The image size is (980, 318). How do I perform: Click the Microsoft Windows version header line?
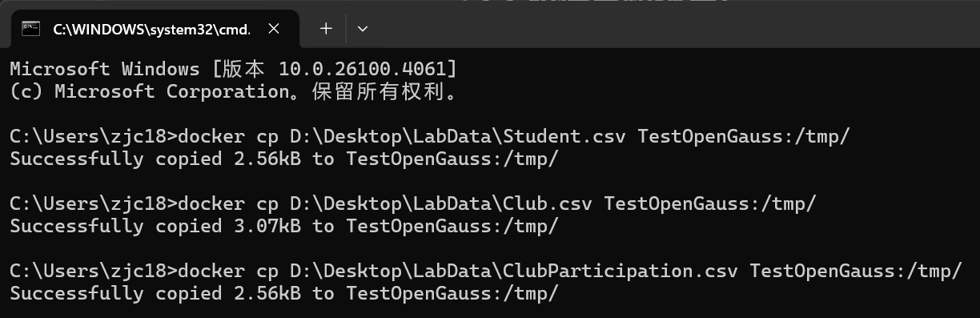coord(234,69)
